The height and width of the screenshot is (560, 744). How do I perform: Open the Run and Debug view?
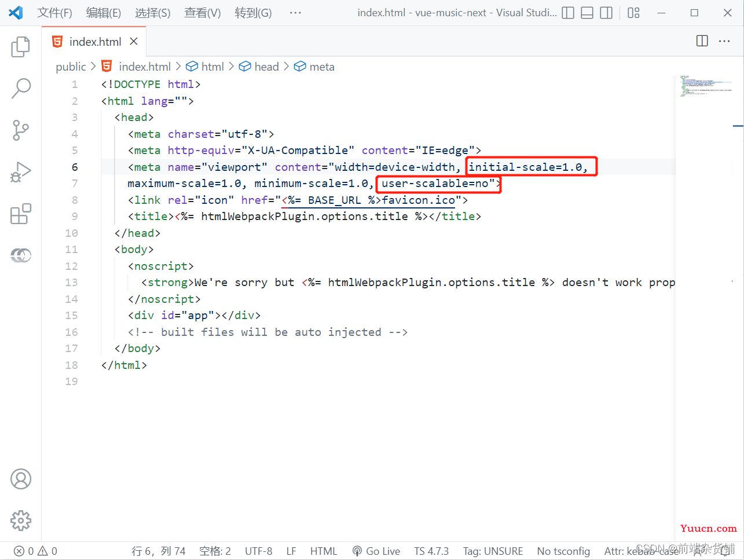click(x=21, y=172)
